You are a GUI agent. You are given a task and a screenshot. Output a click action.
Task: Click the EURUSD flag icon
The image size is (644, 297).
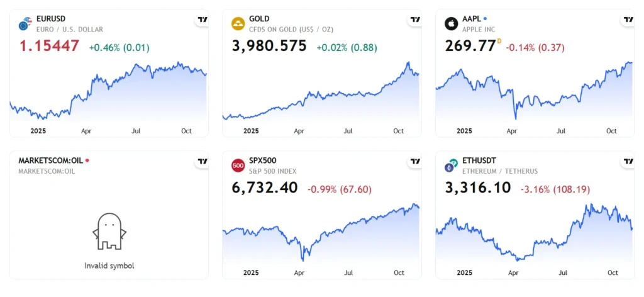(25, 24)
